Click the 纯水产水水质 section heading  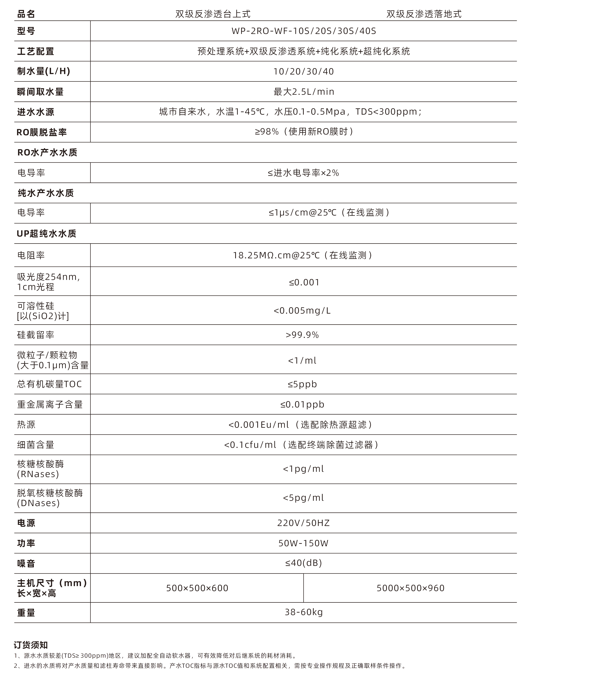[46, 193]
